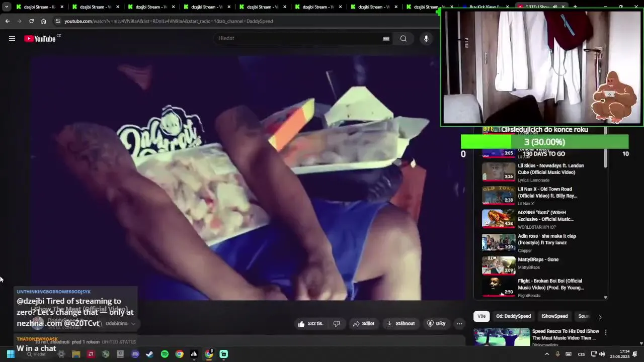The image size is (644, 362).
Task: Open Windows Start menu
Action: (x=11, y=354)
